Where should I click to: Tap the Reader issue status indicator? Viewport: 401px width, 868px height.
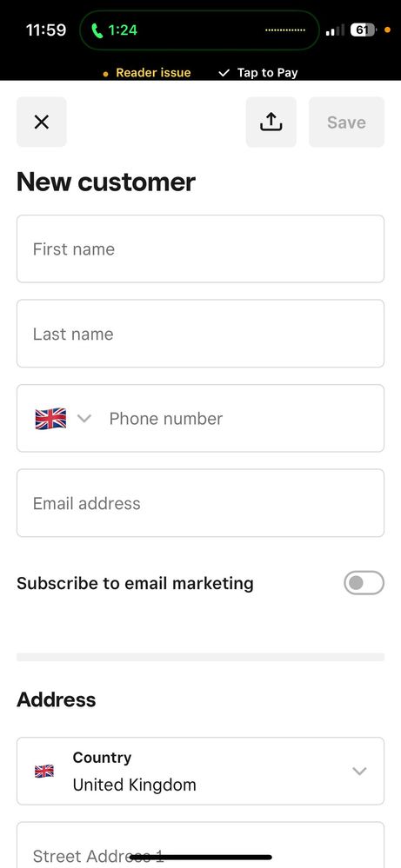pyautogui.click(x=147, y=72)
